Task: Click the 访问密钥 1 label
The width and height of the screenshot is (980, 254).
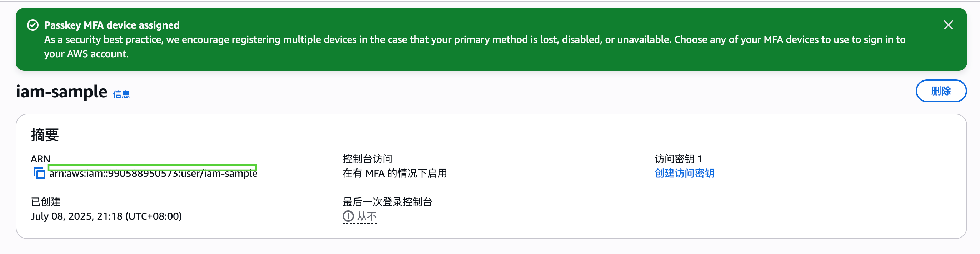Action: point(678,159)
